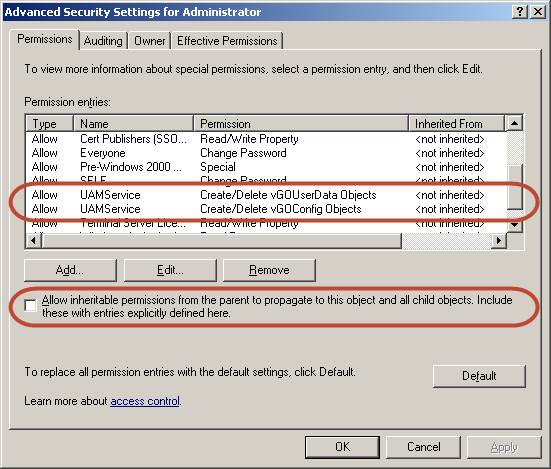Screen dimensions: 551x469
Task: Click the permission list scroll down arrow
Action: 514,224
